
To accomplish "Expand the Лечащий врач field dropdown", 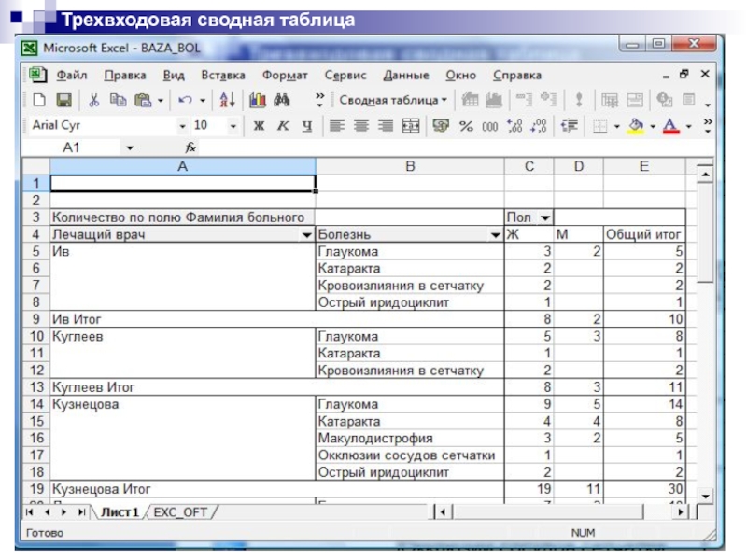I will (306, 235).
